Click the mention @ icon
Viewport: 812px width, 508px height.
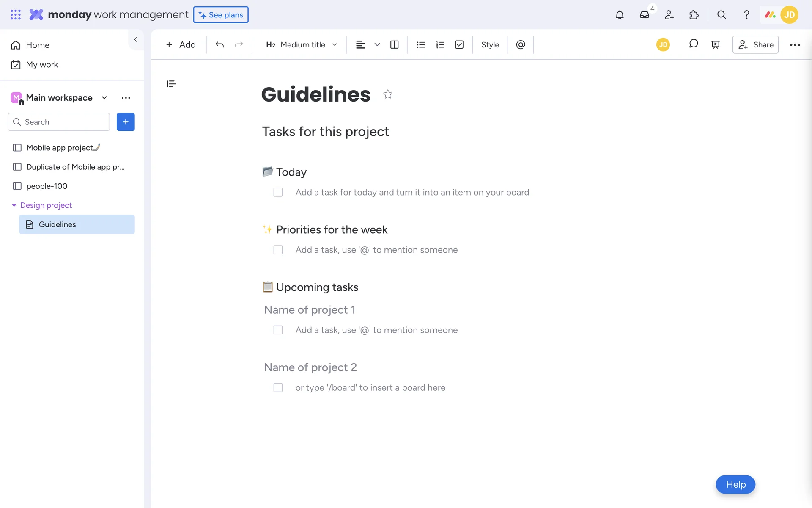(x=521, y=44)
